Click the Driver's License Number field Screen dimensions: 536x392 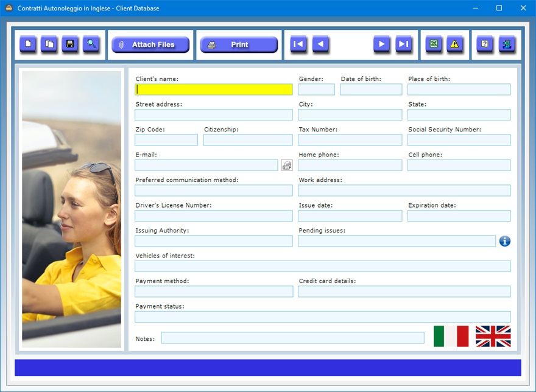pyautogui.click(x=213, y=215)
